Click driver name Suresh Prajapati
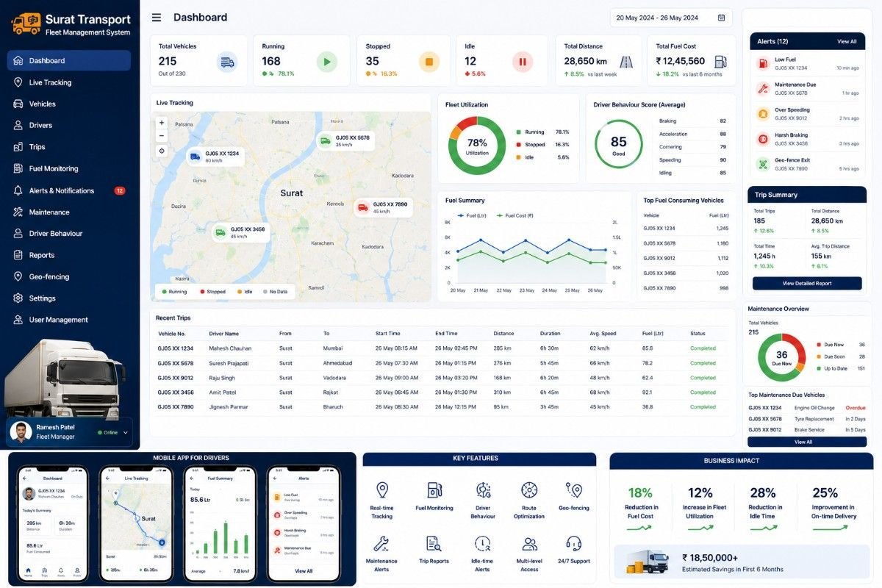Image resolution: width=882 pixels, height=588 pixels. [x=229, y=363]
